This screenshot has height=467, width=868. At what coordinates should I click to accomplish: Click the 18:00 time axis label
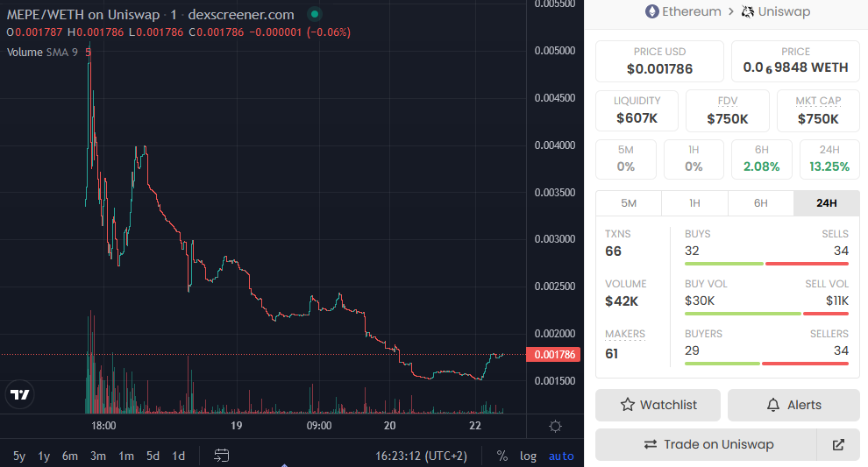103,426
